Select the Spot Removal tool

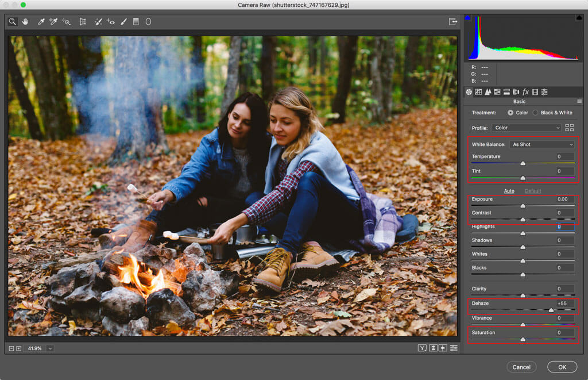coord(98,22)
